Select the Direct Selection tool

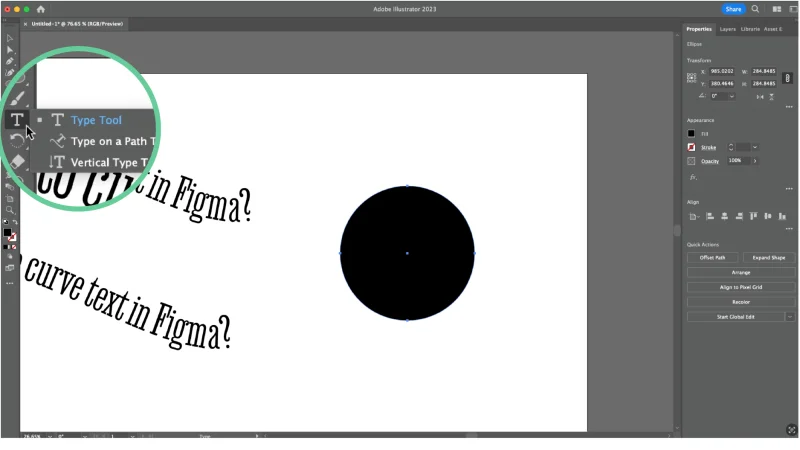pos(10,50)
